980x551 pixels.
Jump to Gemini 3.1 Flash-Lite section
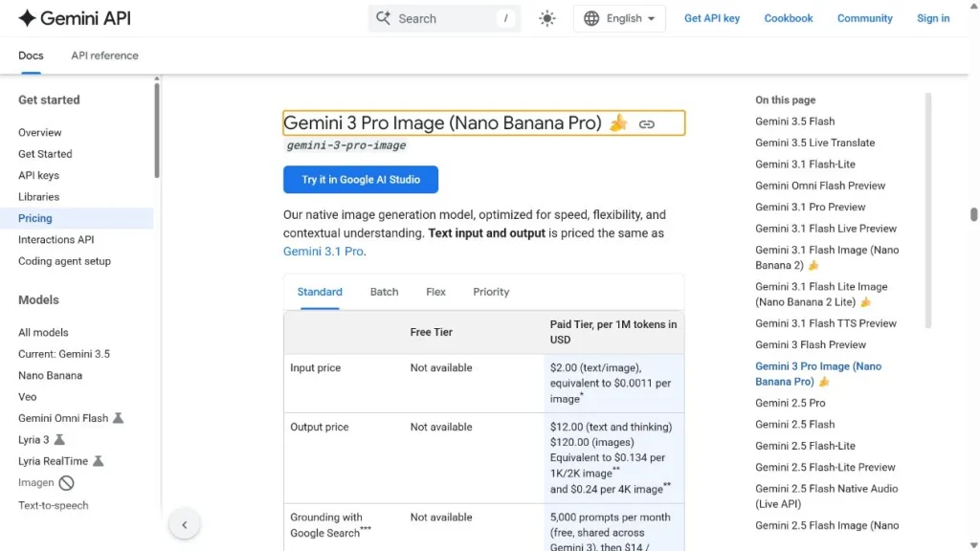[x=805, y=165]
